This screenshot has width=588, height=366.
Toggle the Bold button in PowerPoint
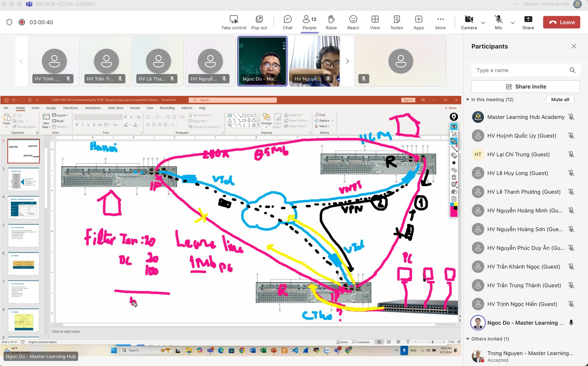click(77, 125)
